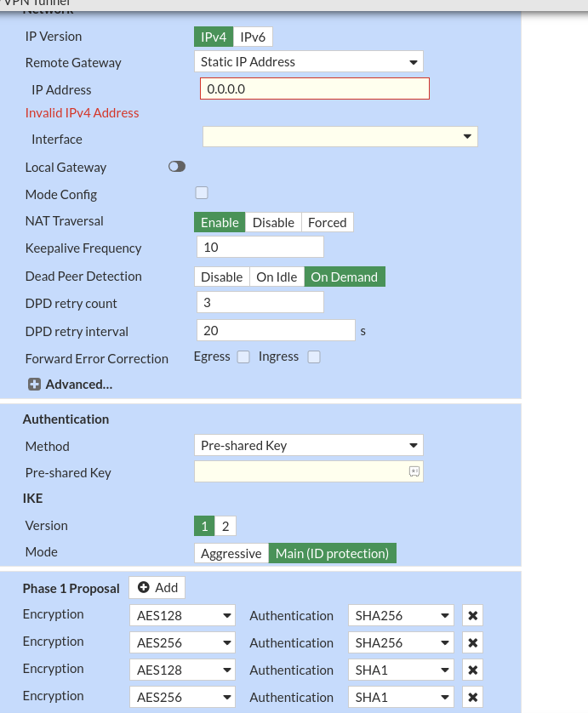This screenshot has width=588, height=713.
Task: Remove the AES128 SHA1 proposal row
Action: click(472, 670)
